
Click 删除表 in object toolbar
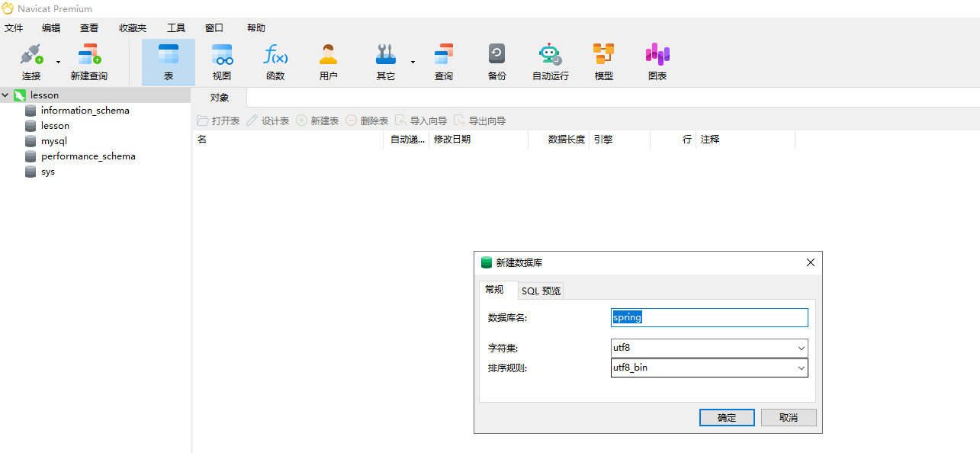point(367,120)
